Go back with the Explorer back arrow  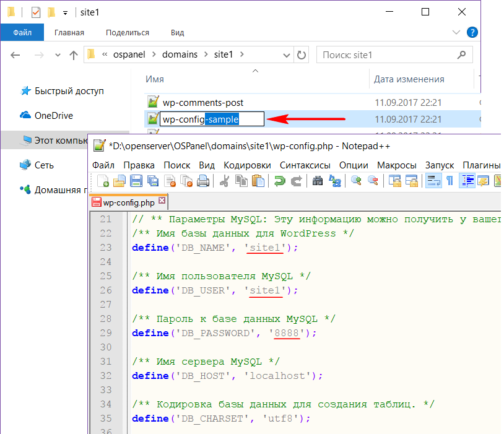15,55
